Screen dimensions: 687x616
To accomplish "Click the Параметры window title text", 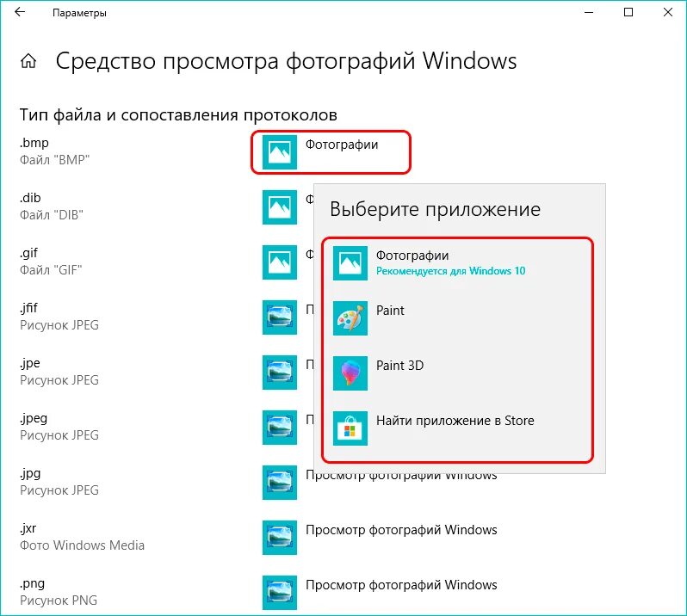I will (79, 13).
